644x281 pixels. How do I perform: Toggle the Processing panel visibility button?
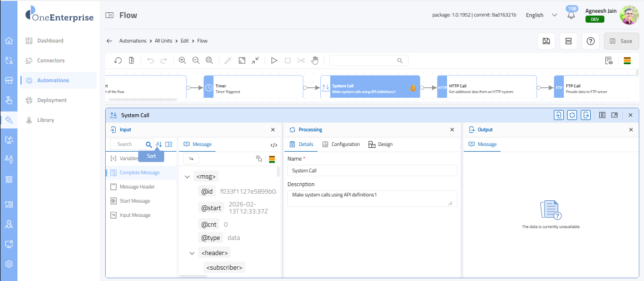tap(572, 115)
